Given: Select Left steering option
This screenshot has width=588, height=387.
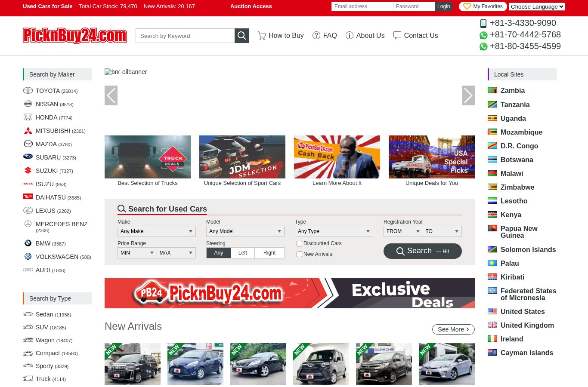Looking at the screenshot, I should [243, 253].
